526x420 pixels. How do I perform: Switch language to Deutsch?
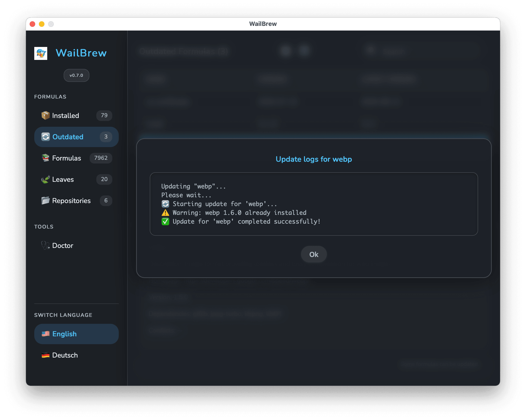(76, 355)
